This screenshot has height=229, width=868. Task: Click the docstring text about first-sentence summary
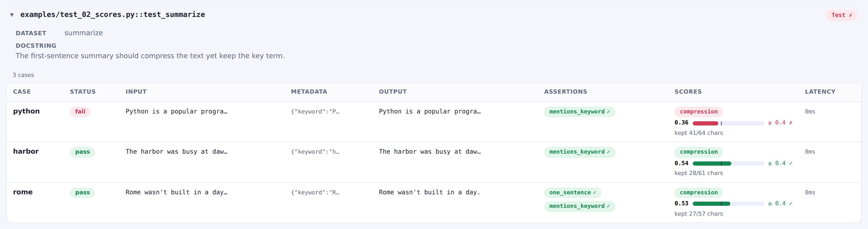point(150,56)
